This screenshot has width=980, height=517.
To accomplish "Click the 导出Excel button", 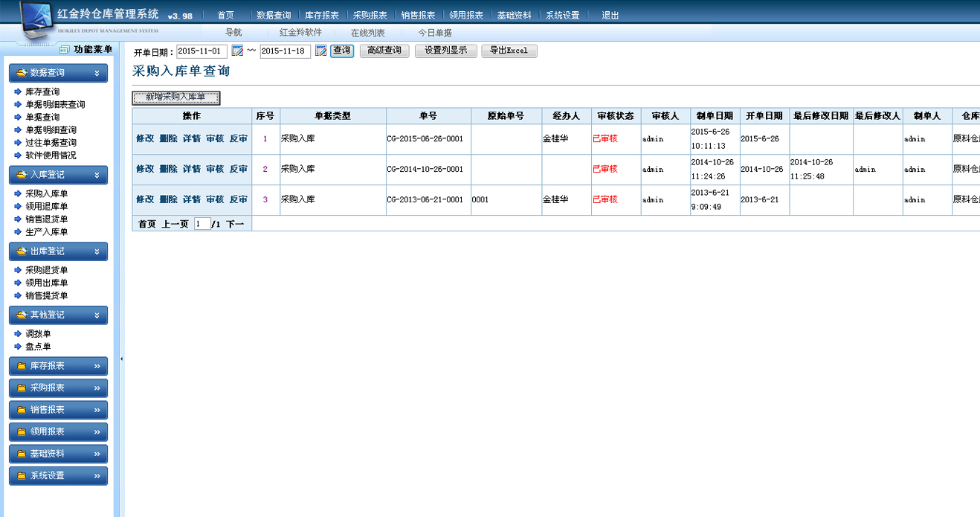I will pos(509,51).
